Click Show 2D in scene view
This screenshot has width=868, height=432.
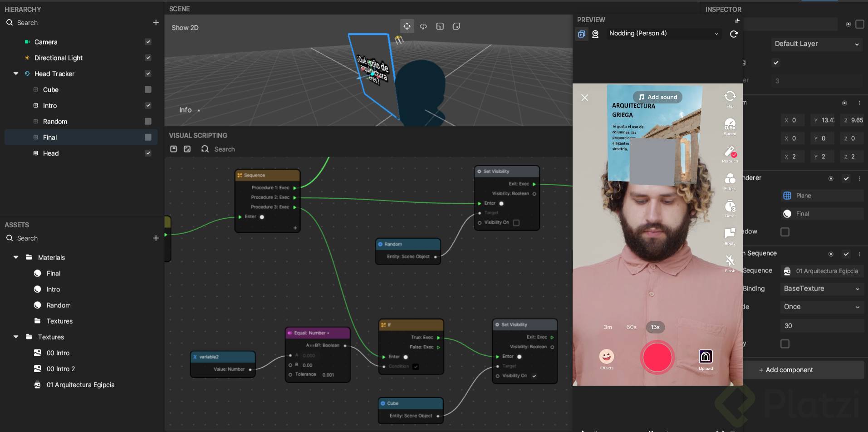tap(185, 28)
